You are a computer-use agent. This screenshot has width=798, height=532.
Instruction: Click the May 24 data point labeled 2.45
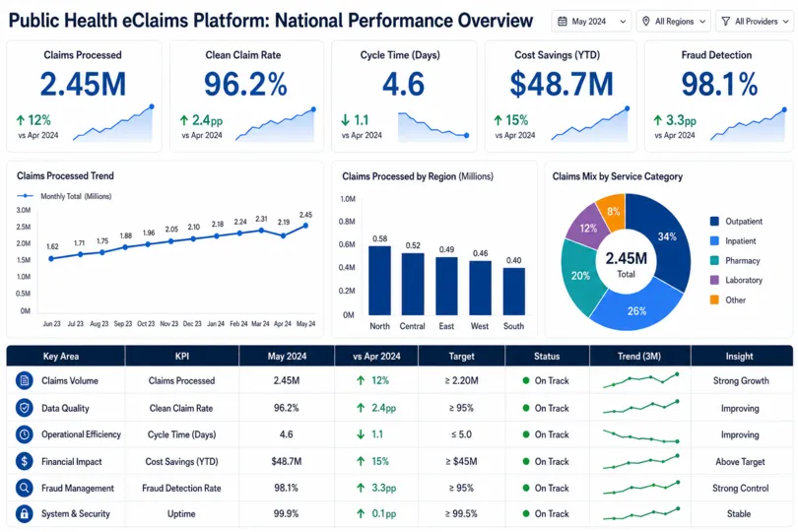click(305, 226)
